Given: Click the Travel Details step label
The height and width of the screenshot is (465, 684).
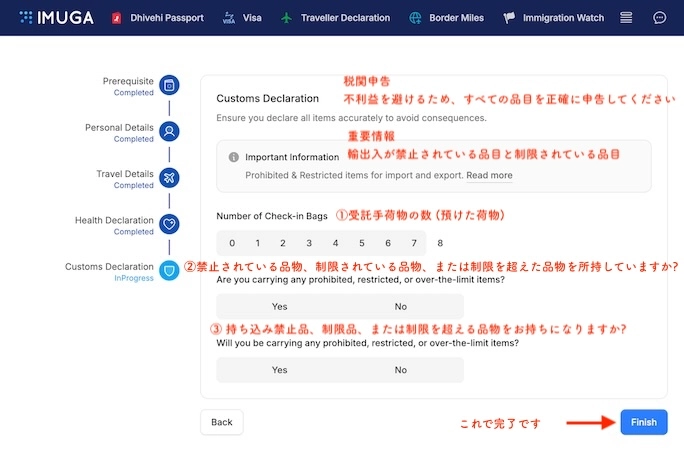Looking at the screenshot, I should 125,174.
